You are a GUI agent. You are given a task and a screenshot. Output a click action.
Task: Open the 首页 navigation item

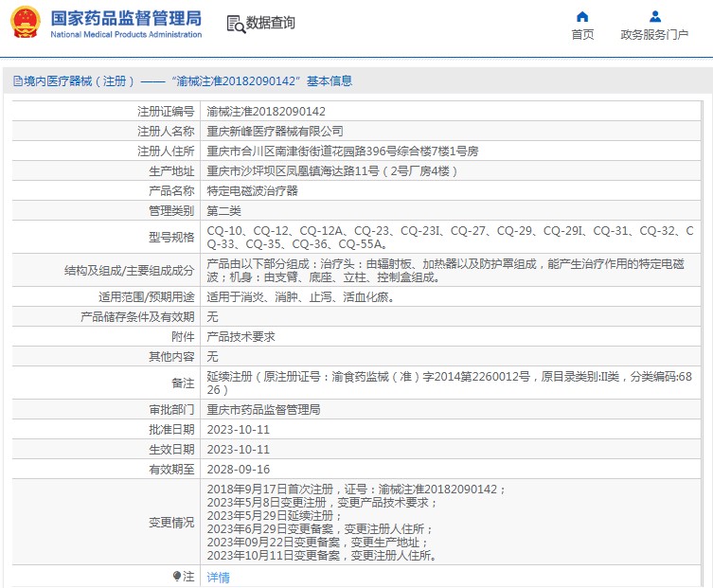coord(582,35)
